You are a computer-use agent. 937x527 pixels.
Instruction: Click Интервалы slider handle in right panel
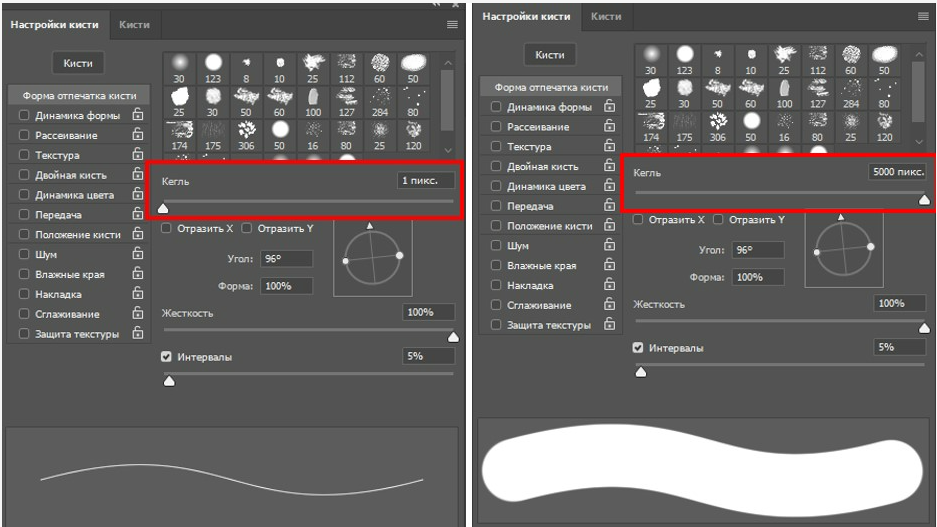click(x=641, y=372)
